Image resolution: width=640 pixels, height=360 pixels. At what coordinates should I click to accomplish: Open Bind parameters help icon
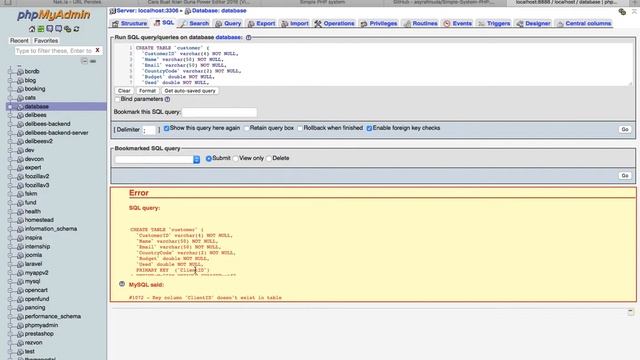(x=167, y=99)
